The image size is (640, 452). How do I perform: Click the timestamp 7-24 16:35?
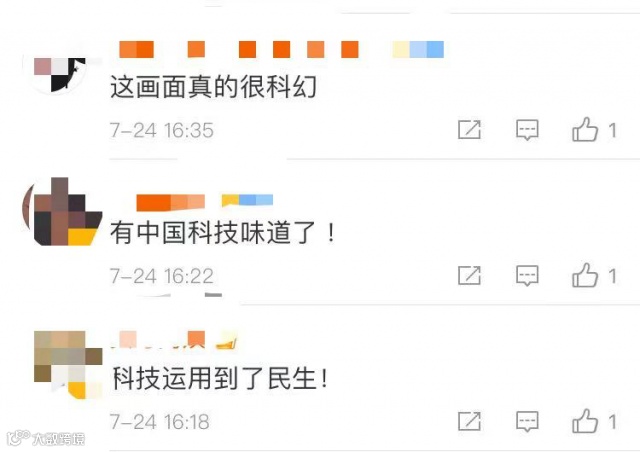162,131
